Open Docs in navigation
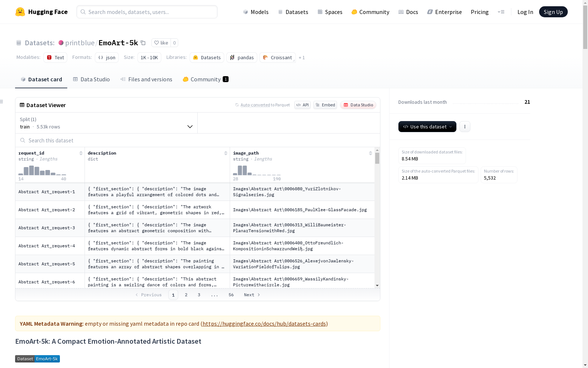The width and height of the screenshot is (588, 368). click(408, 12)
